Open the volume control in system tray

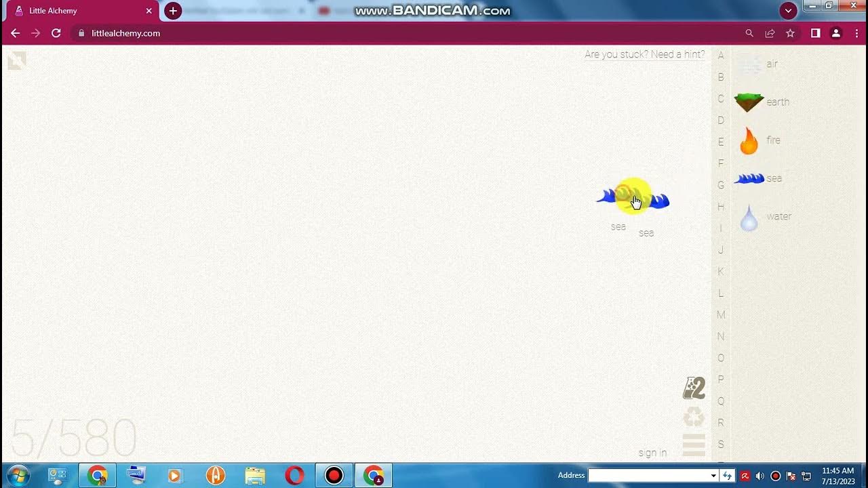tap(760, 476)
